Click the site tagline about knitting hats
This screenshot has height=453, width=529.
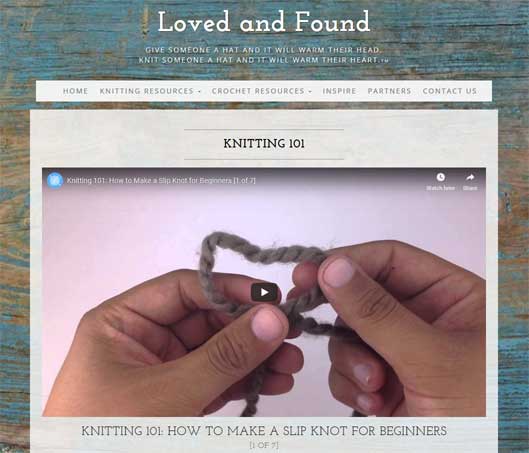[x=264, y=55]
